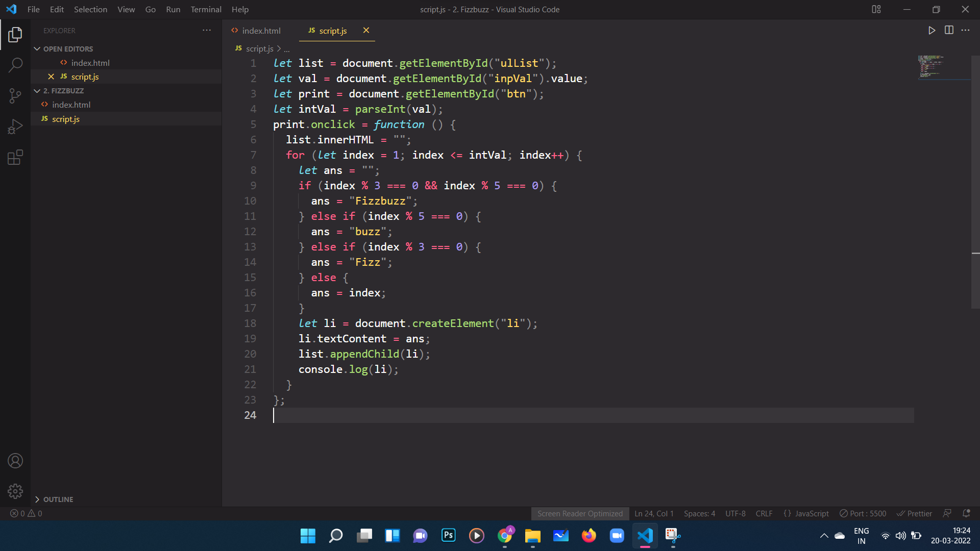Click the Run Code play icon
The width and height of the screenshot is (980, 551).
coord(932,30)
